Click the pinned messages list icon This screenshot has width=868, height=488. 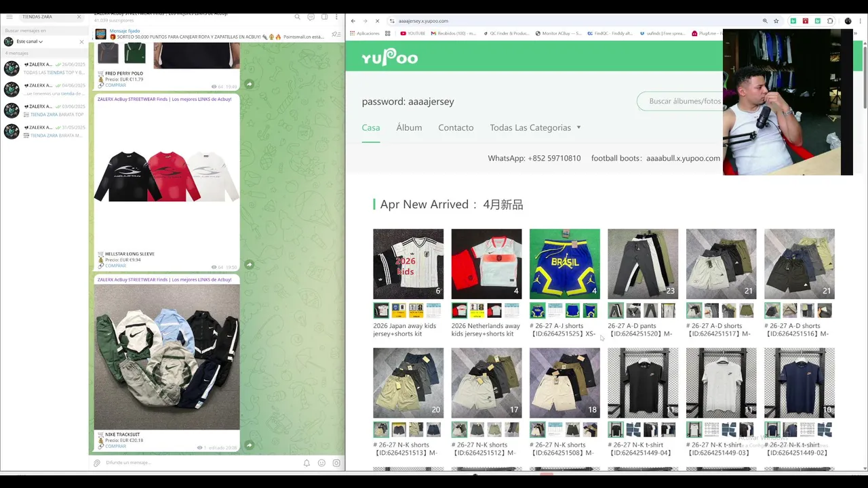(336, 34)
